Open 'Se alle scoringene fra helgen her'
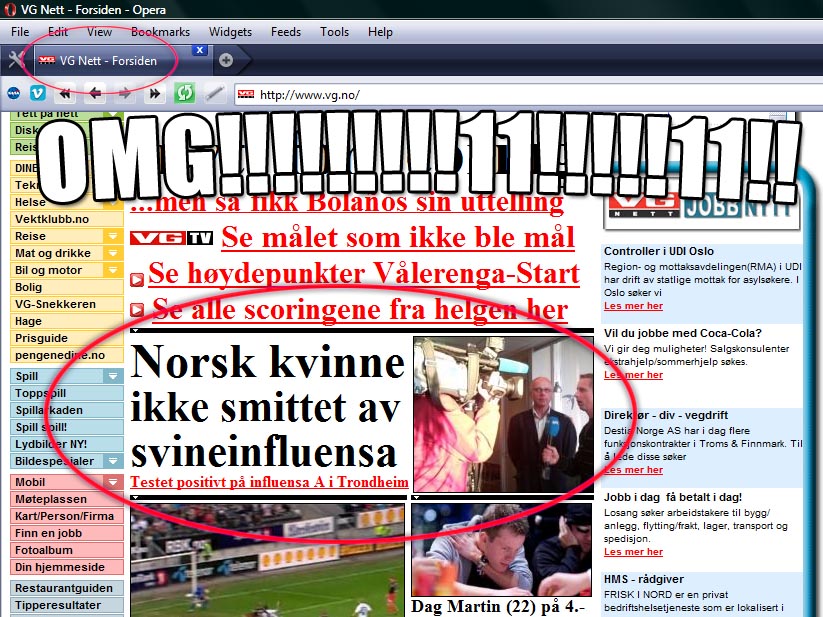The width and height of the screenshot is (823, 617). tap(360, 310)
